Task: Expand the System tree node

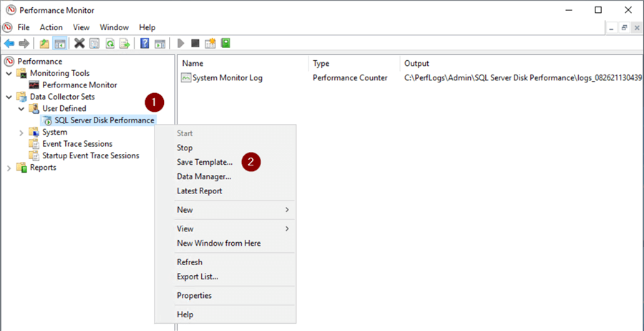Action: click(21, 133)
